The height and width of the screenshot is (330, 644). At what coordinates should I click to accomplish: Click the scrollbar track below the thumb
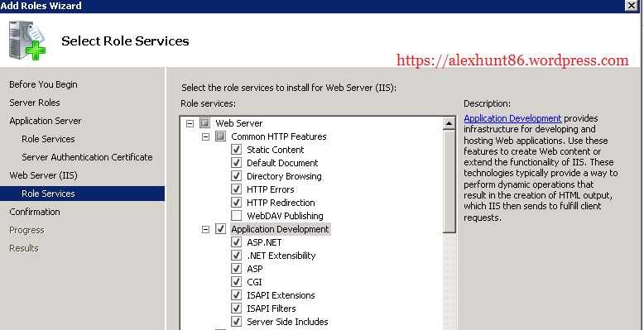pyautogui.click(x=449, y=281)
